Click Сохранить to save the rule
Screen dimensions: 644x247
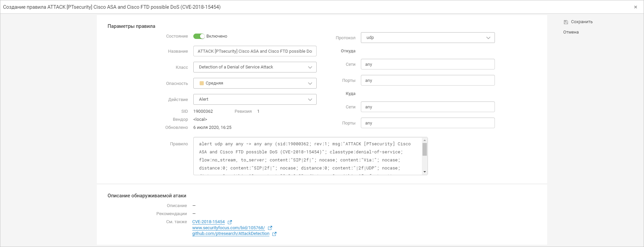pyautogui.click(x=582, y=22)
